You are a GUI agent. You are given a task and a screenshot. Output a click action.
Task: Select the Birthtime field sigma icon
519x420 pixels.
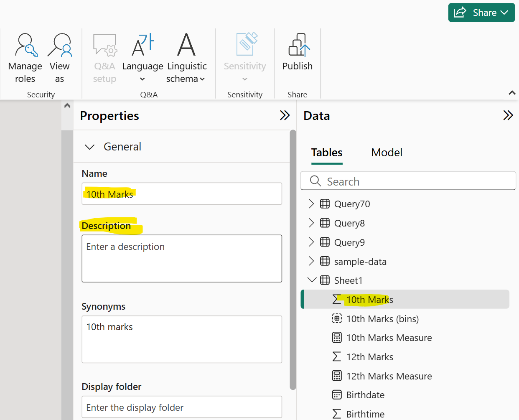pos(337,414)
